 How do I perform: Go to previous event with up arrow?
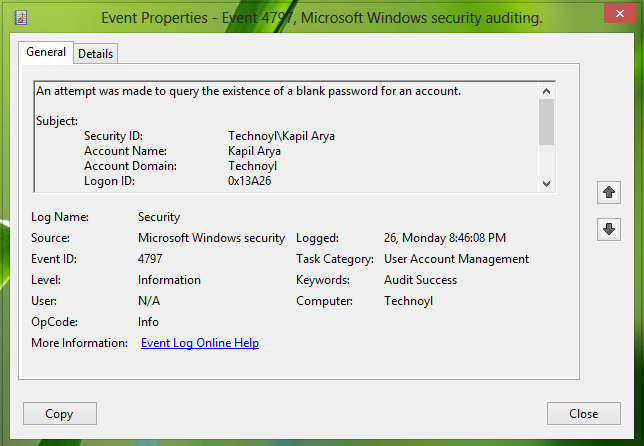click(x=607, y=191)
